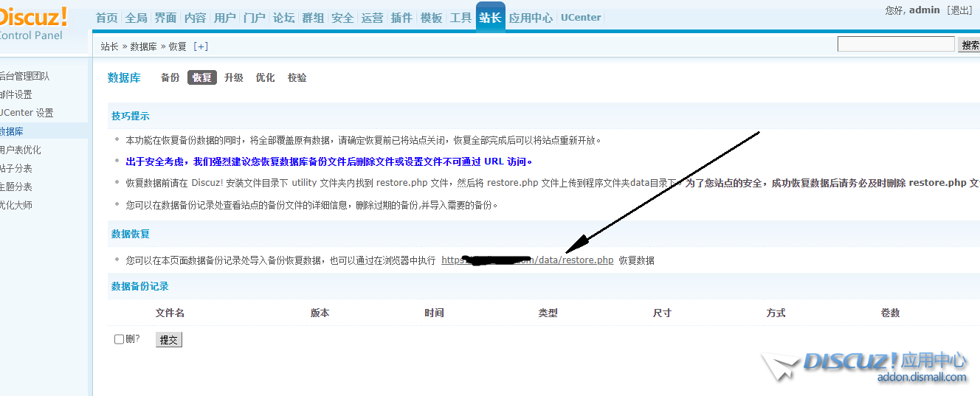The image size is (980, 396).
Task: Select the 校验 database tab
Action: tap(297, 77)
